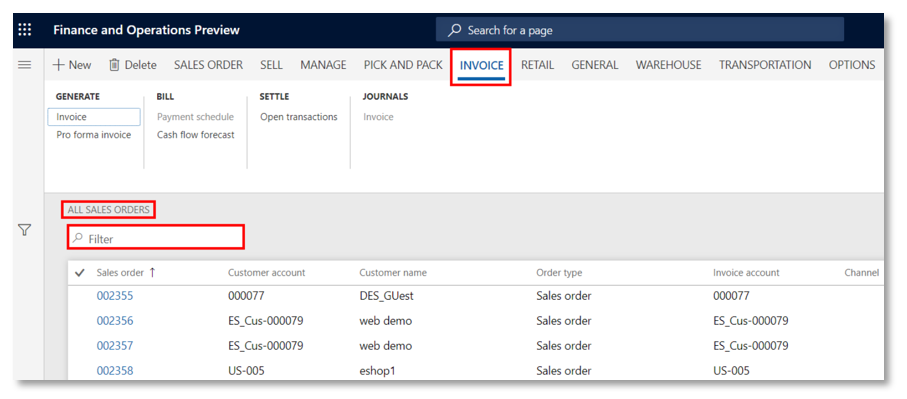Open sales order 002355 link
The width and height of the screenshot is (907, 399).
115,296
